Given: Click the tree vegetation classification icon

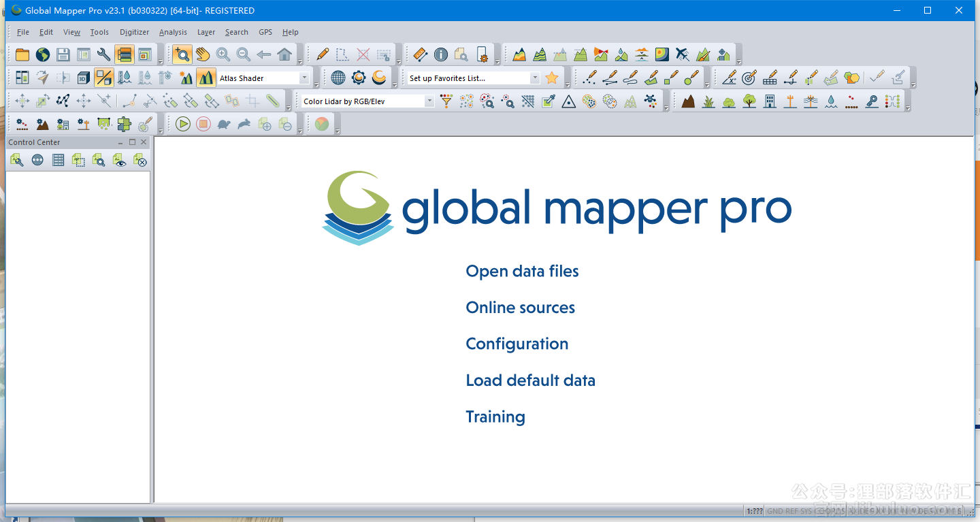Looking at the screenshot, I should 749,101.
